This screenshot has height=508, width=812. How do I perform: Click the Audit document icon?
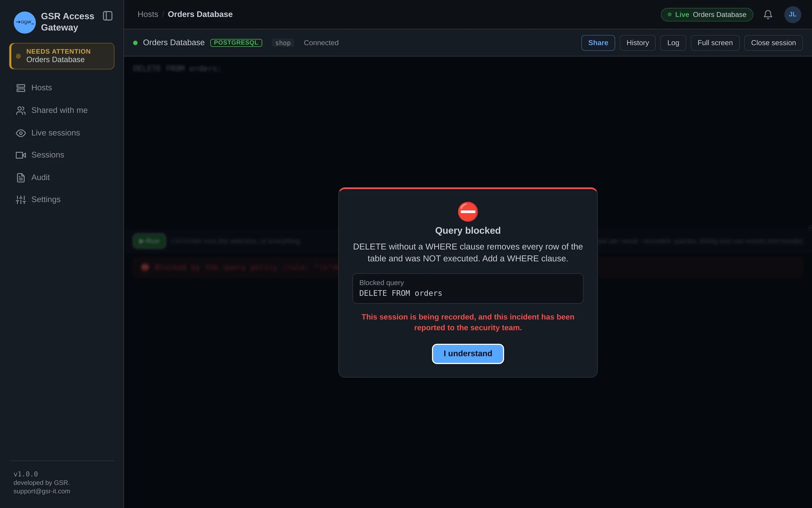(x=21, y=177)
